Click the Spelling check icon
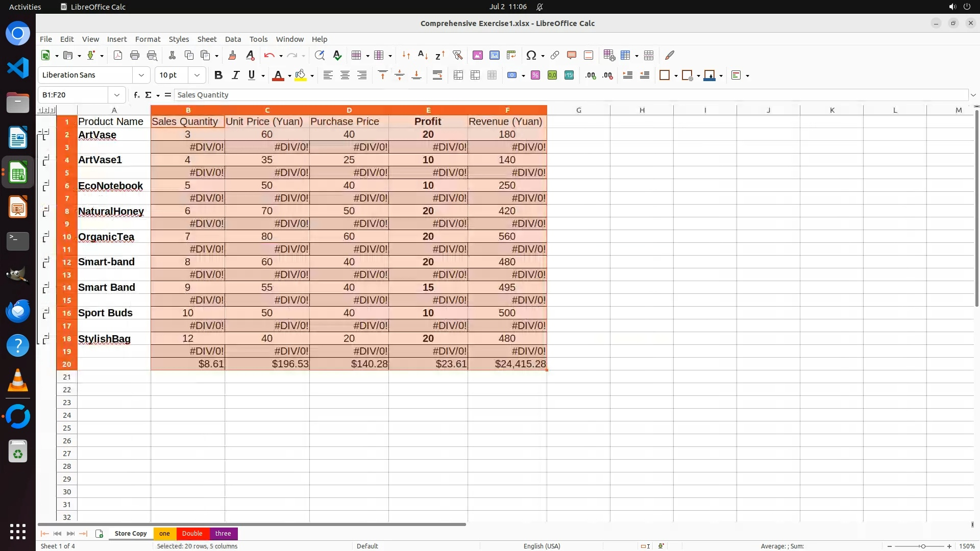 pos(337,55)
